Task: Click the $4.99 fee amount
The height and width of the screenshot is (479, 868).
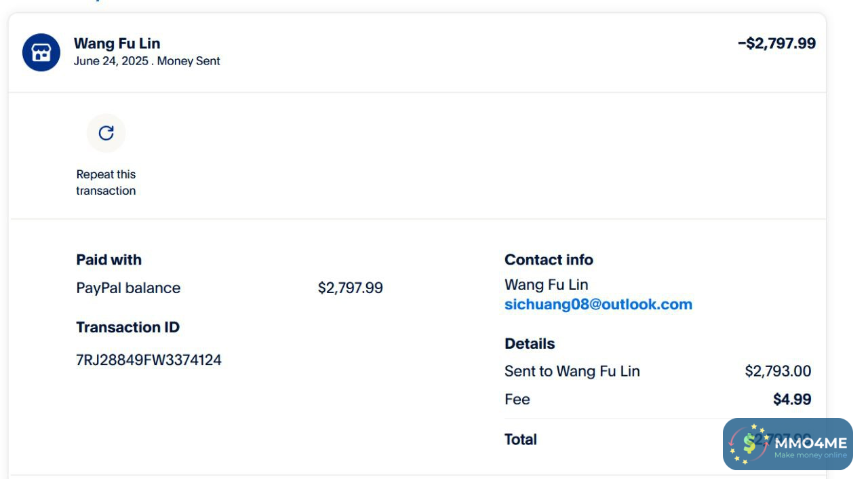Action: [x=792, y=400]
